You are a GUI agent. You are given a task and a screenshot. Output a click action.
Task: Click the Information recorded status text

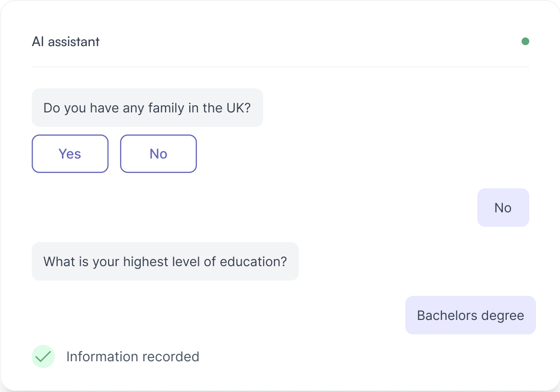[x=133, y=356]
